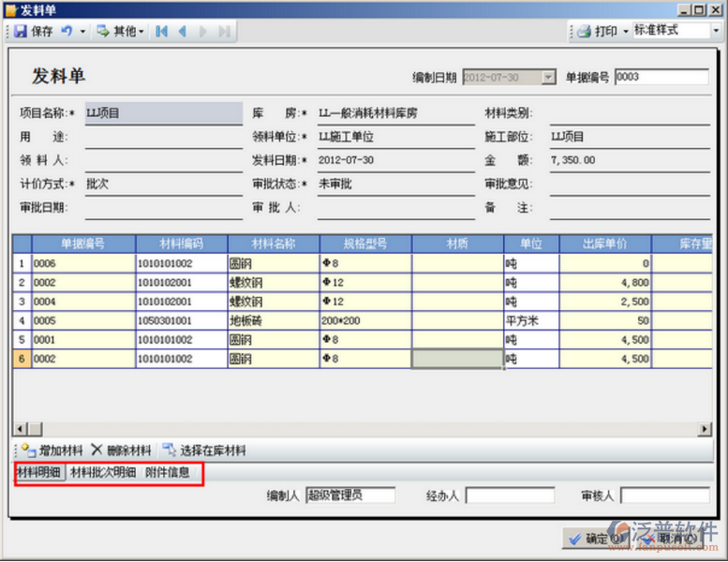Screen dimensions: 728x562
Task: Open print options dropdown arrow
Action: pos(625,32)
